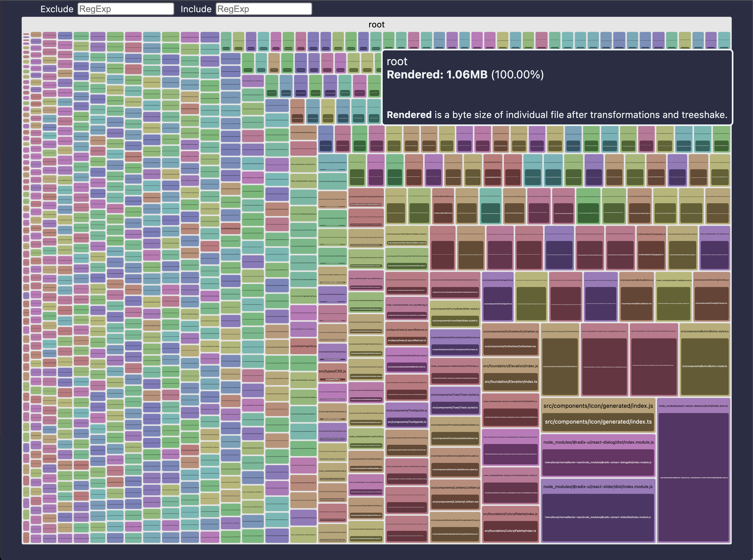Select the src/components/SectionLabel/SectionLabel.tsx block
Image resolution: width=753 pixels, height=560 pixels.
[455, 469]
